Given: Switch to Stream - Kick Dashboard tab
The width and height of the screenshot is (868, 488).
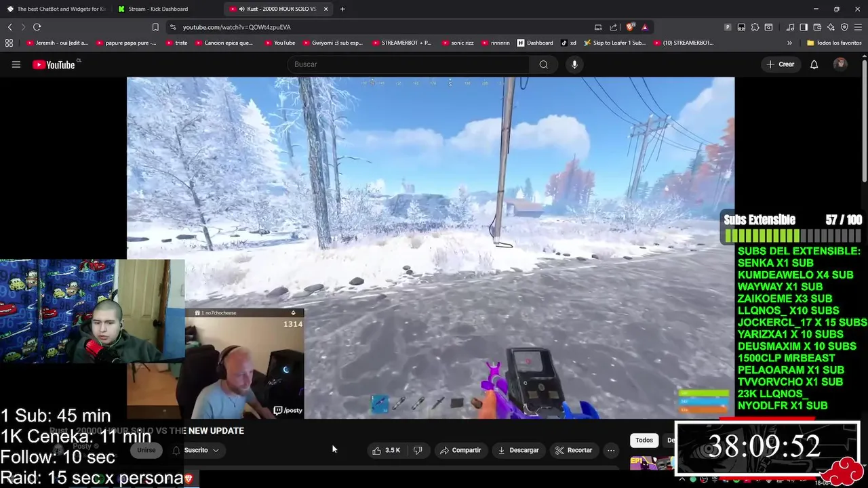Looking at the screenshot, I should [167, 9].
